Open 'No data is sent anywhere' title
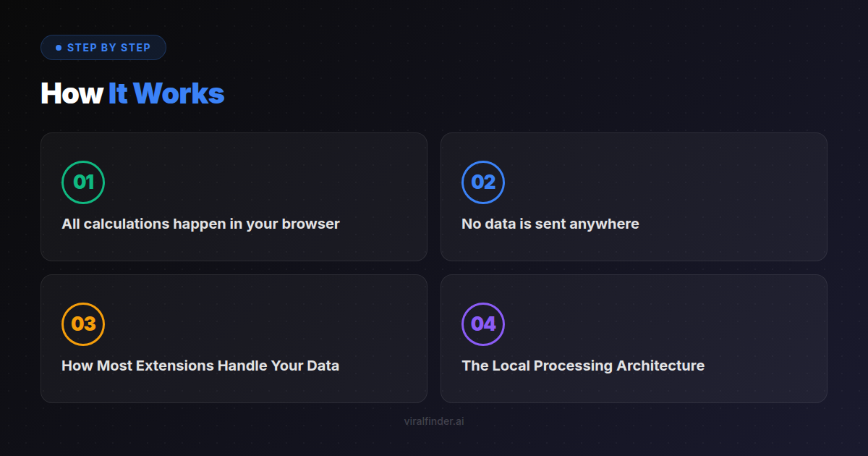868x456 pixels. 550,224
